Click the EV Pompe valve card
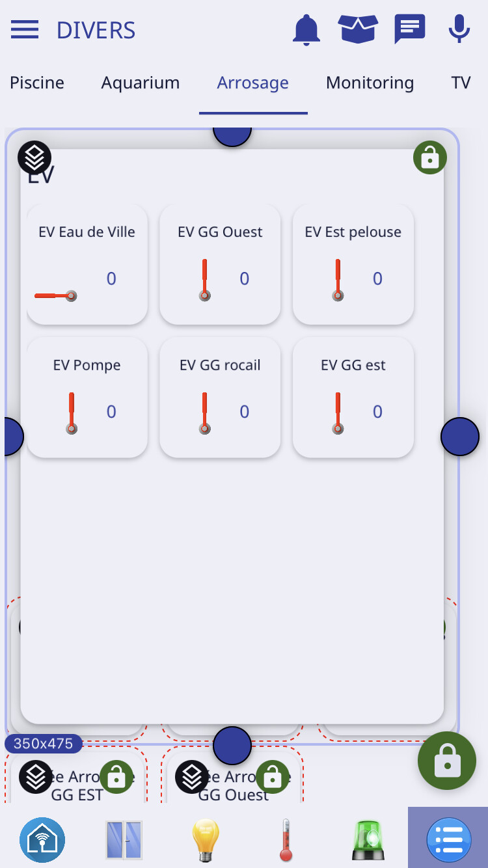This screenshot has width=488, height=868. (x=87, y=397)
